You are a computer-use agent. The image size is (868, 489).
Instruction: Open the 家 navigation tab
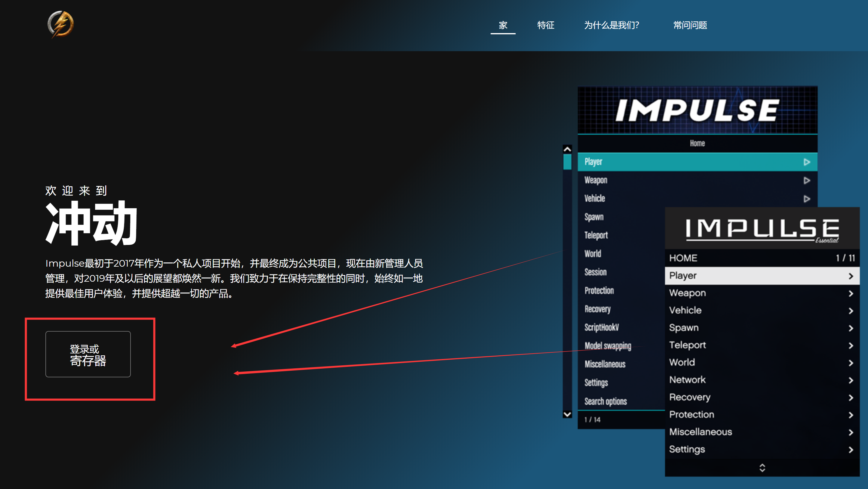point(503,25)
